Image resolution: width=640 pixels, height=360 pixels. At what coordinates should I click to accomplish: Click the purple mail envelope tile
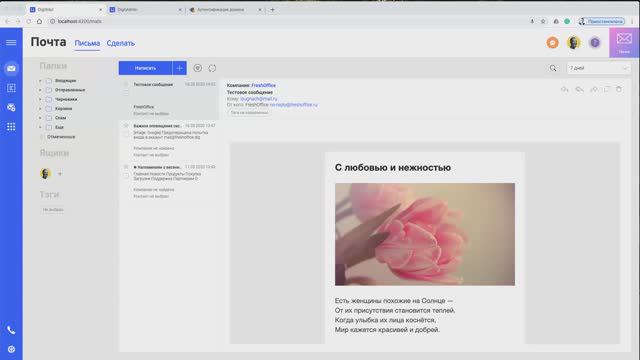(624, 42)
